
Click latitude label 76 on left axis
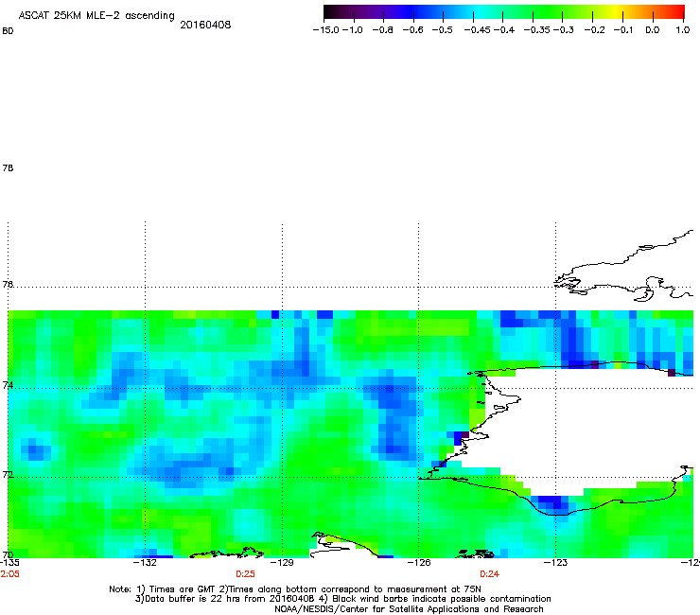(8, 284)
